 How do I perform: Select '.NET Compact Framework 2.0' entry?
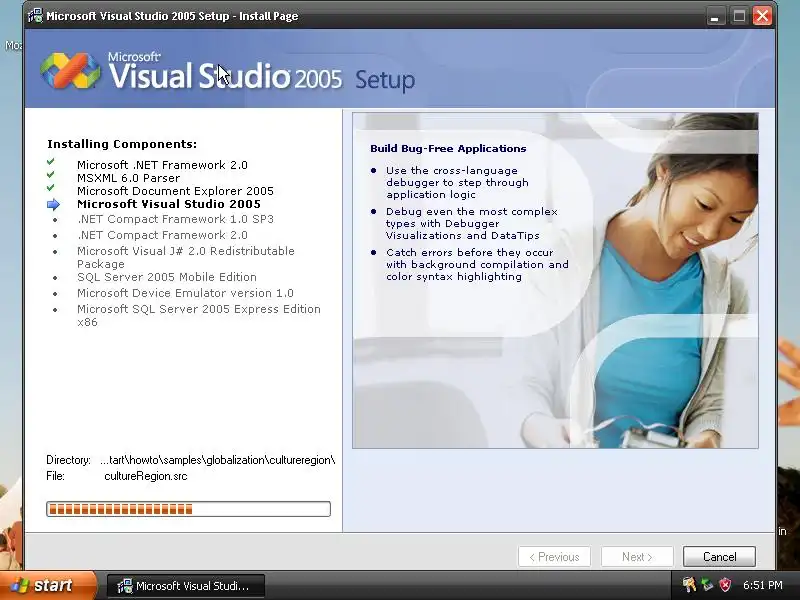click(x=162, y=235)
